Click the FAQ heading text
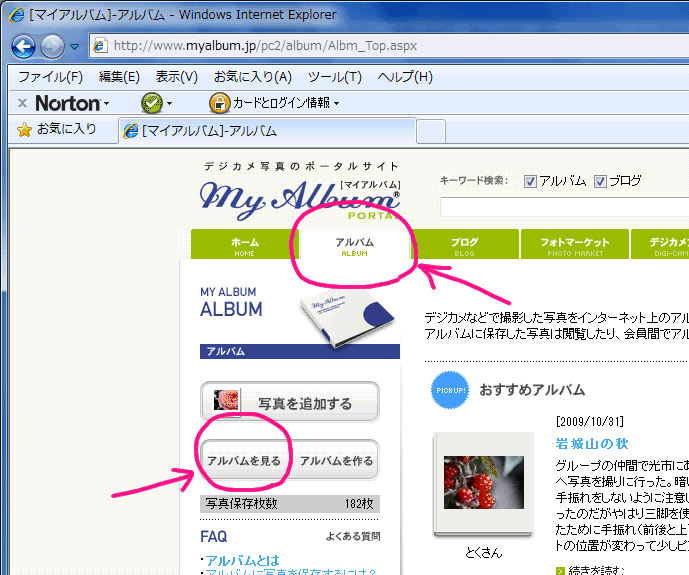Viewport: 689px width, 575px height. (x=214, y=536)
